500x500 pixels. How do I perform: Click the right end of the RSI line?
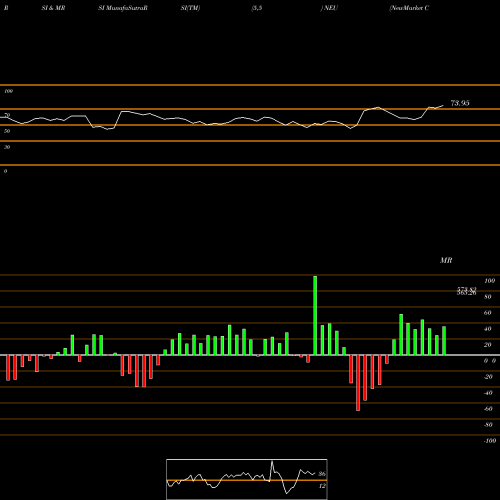coord(443,106)
